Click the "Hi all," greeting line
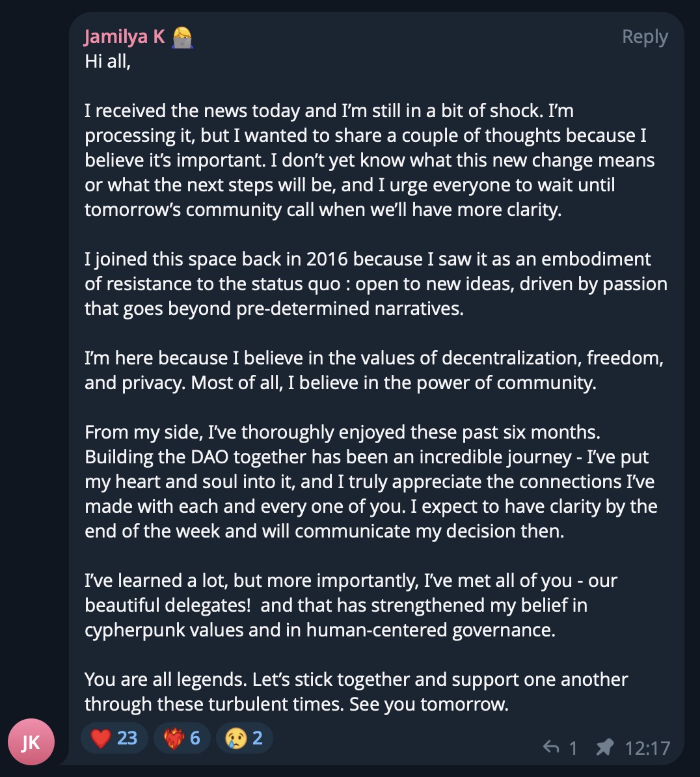 tap(107, 61)
